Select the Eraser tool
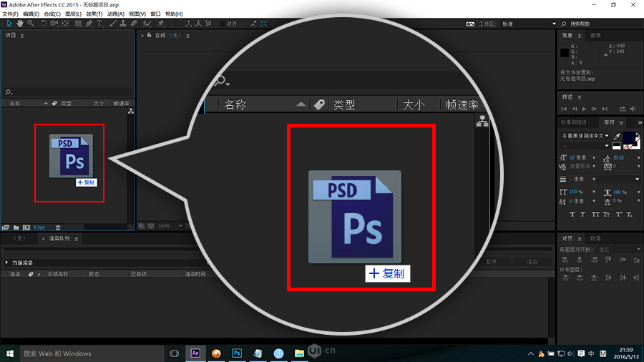 coord(134,24)
